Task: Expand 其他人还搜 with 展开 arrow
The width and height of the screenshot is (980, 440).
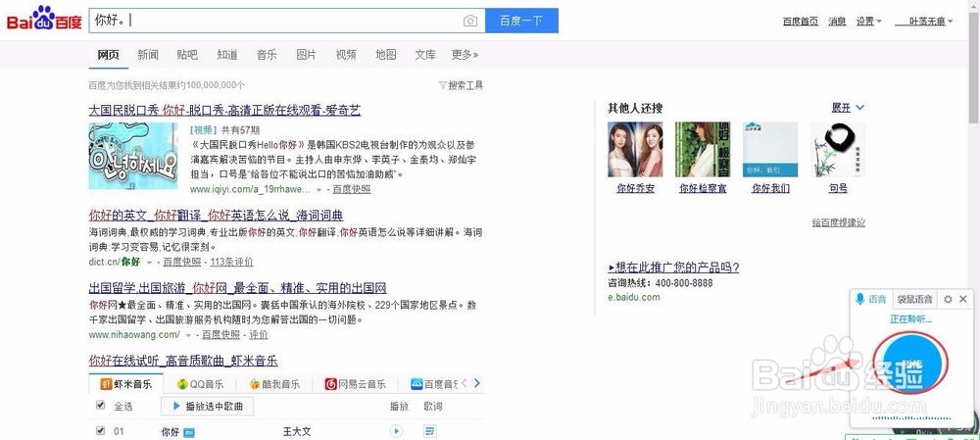Action: pos(848,108)
